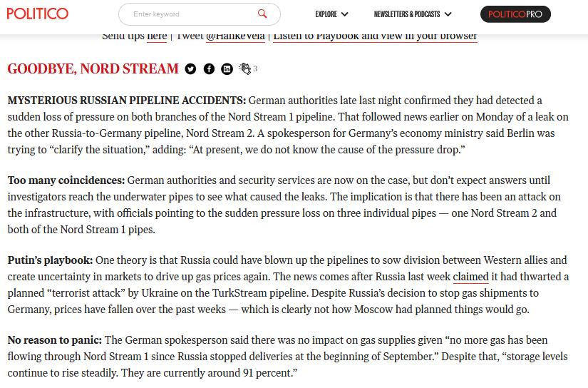Click the search magnifier icon

(262, 14)
